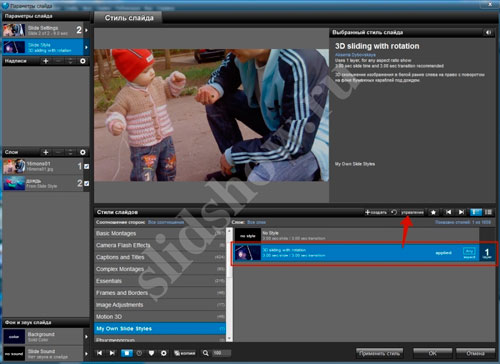The image size is (500, 364).
Task: Switch to grid view of styles
Action: point(488,212)
